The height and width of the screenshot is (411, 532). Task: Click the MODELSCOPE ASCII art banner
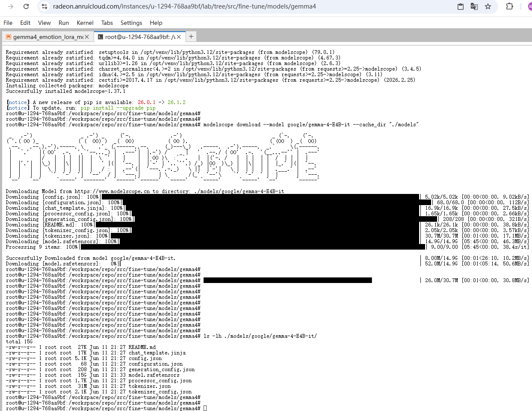click(x=163, y=156)
